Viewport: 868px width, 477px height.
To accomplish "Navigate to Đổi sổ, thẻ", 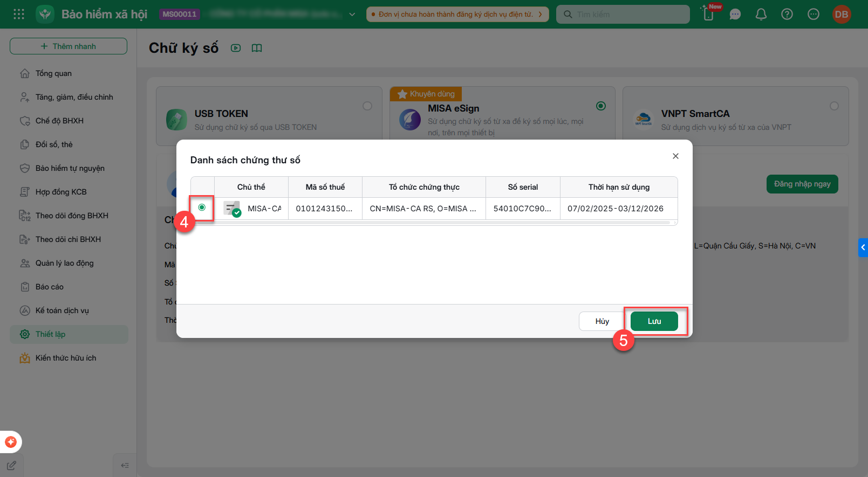I will [69, 144].
